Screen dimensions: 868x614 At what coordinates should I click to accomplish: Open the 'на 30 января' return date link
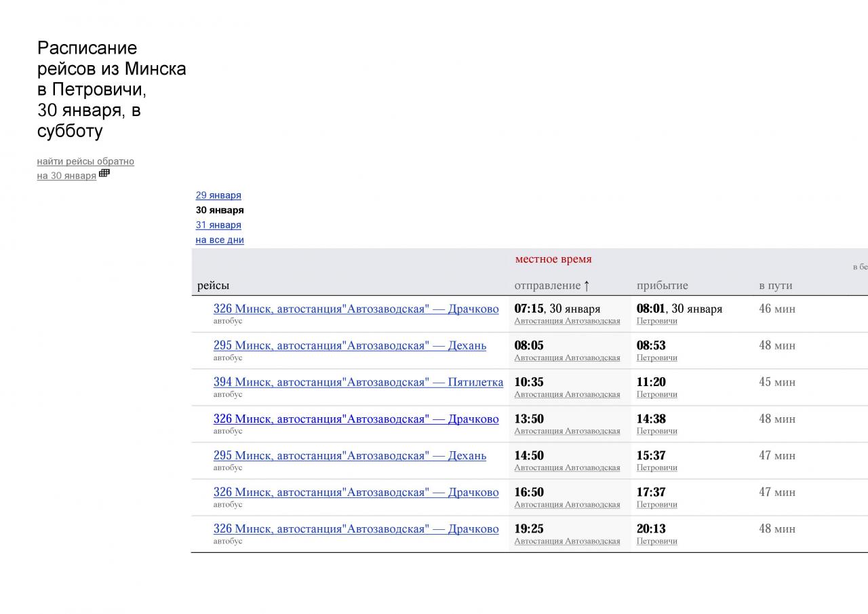66,176
